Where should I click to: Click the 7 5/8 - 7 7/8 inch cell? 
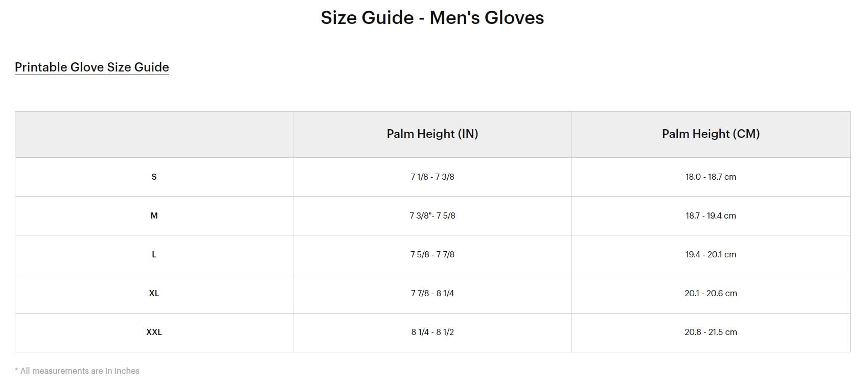[432, 255]
